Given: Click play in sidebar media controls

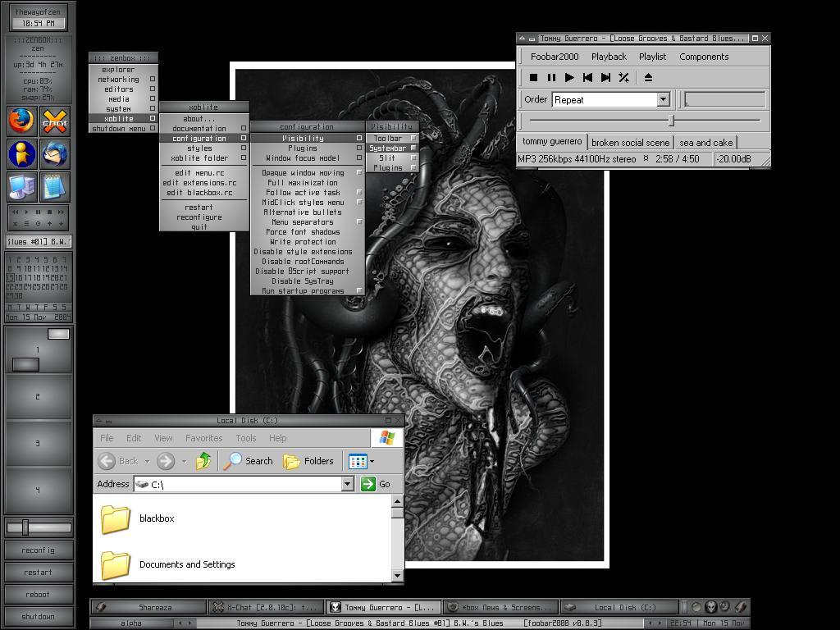Looking at the screenshot, I should (27, 212).
